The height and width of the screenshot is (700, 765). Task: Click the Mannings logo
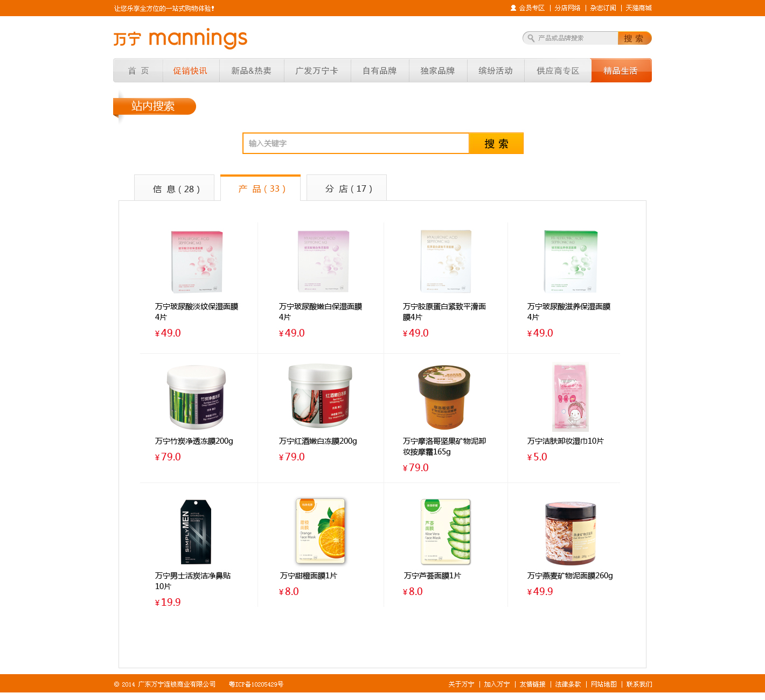(180, 39)
